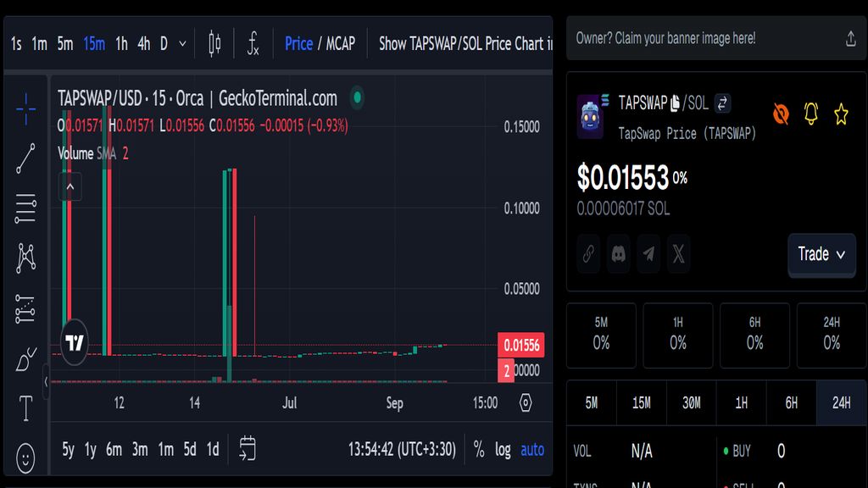
Task: Click Owner? Claim your banner image here
Action: pos(666,39)
